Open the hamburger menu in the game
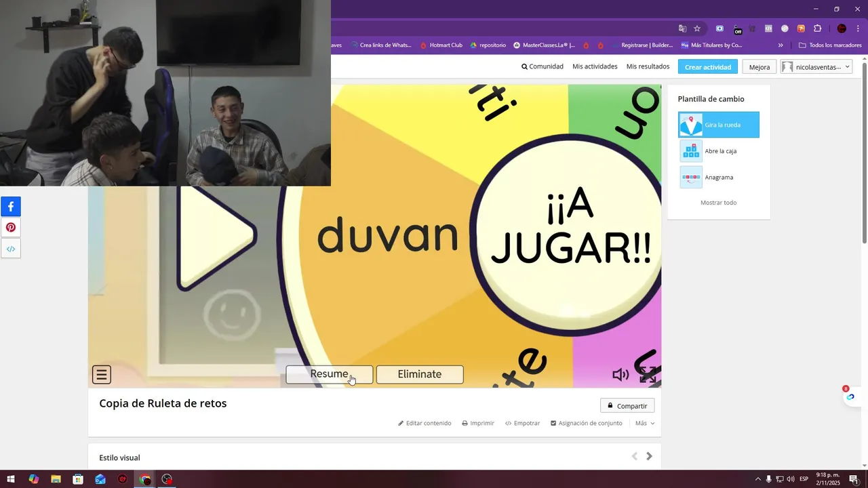Viewport: 868px width, 488px height. click(102, 374)
